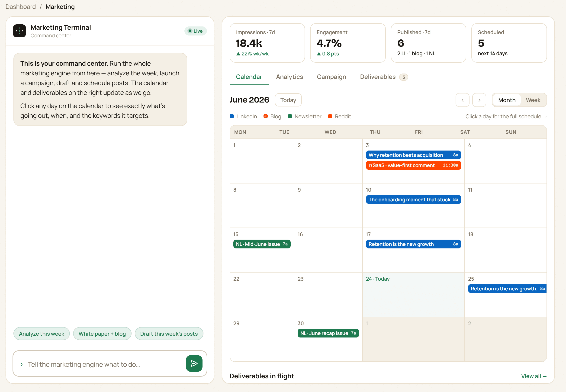Open the Calendar tab
This screenshot has width=566, height=392.
pyautogui.click(x=249, y=77)
